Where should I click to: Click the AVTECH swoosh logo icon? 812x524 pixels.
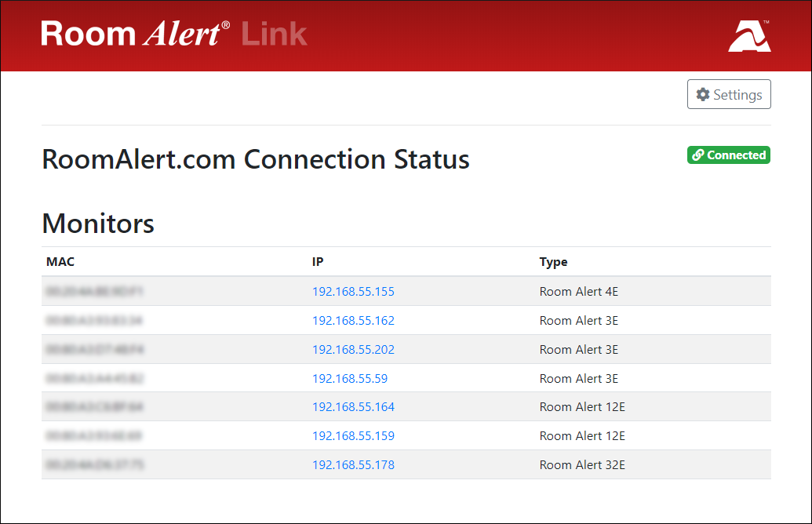tap(749, 36)
